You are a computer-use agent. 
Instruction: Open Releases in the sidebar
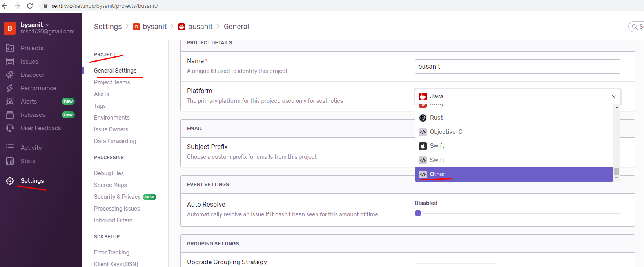point(33,115)
